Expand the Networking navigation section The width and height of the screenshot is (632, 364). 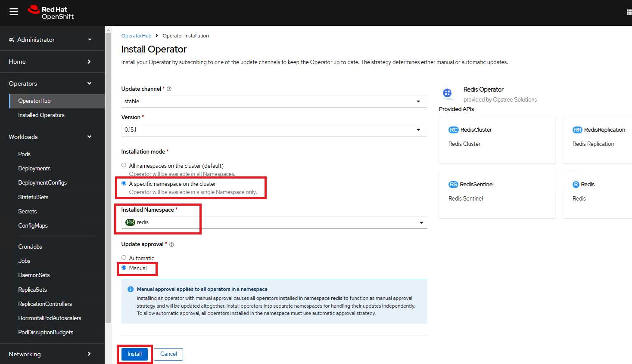[52, 354]
